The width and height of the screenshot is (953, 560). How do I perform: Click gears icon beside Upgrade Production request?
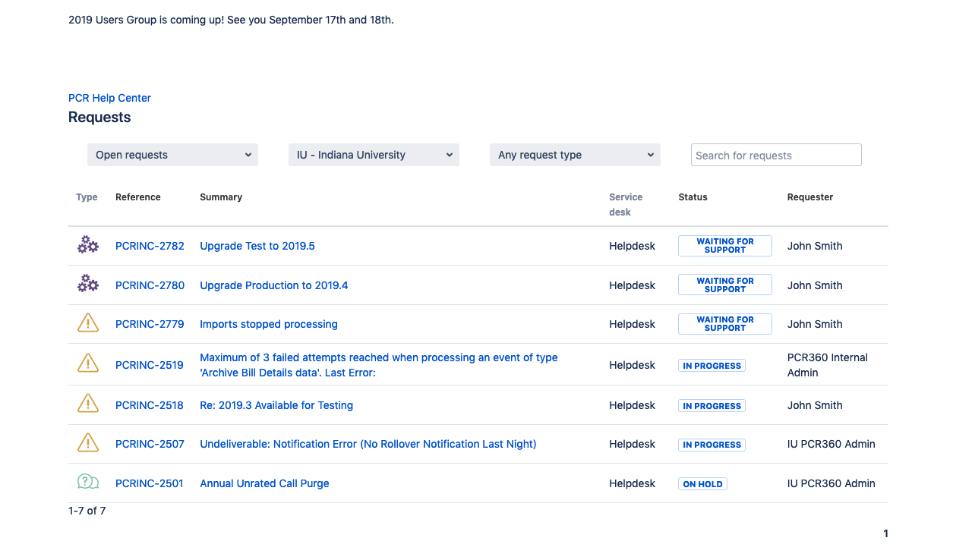88,285
